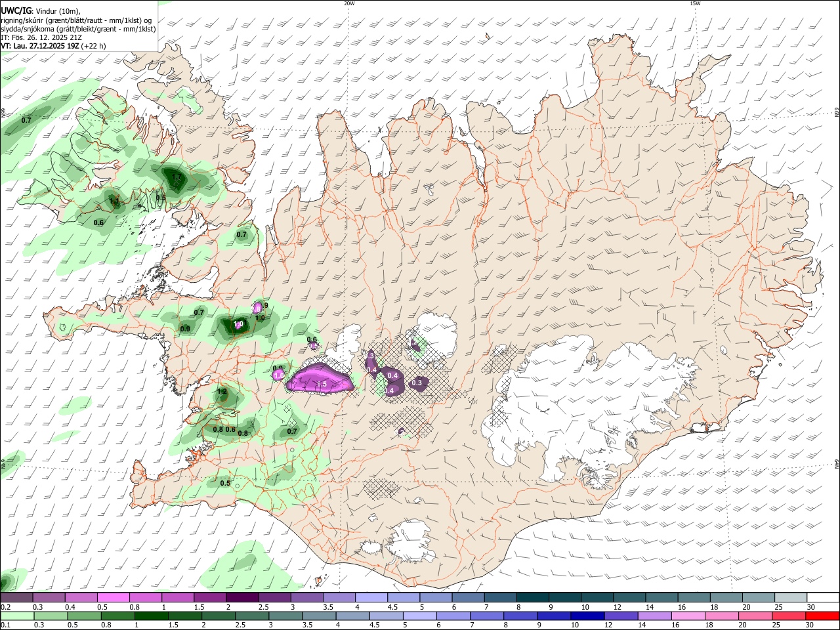Select the white 30+ snow legend swatch

pyautogui.click(x=823, y=598)
